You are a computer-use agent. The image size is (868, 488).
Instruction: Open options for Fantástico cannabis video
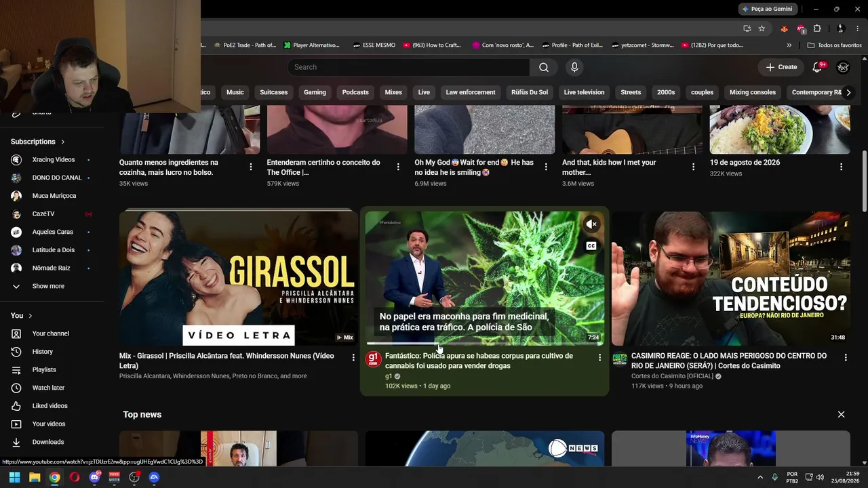pyautogui.click(x=599, y=357)
